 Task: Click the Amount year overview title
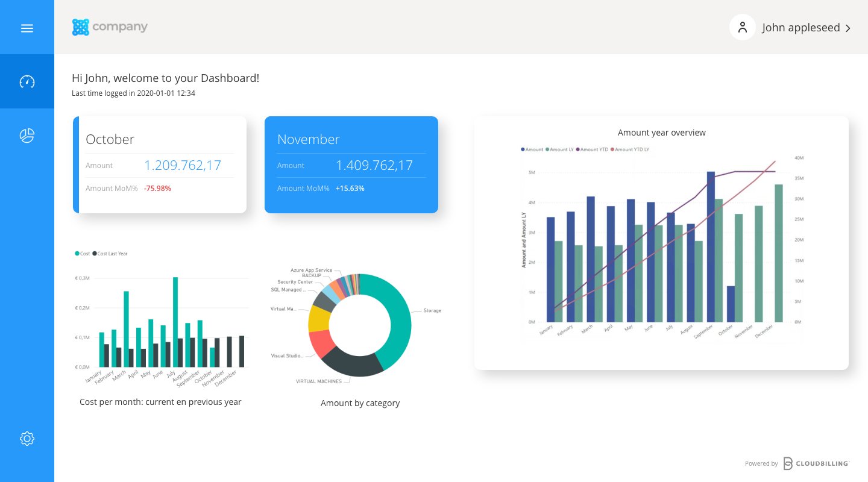point(662,133)
